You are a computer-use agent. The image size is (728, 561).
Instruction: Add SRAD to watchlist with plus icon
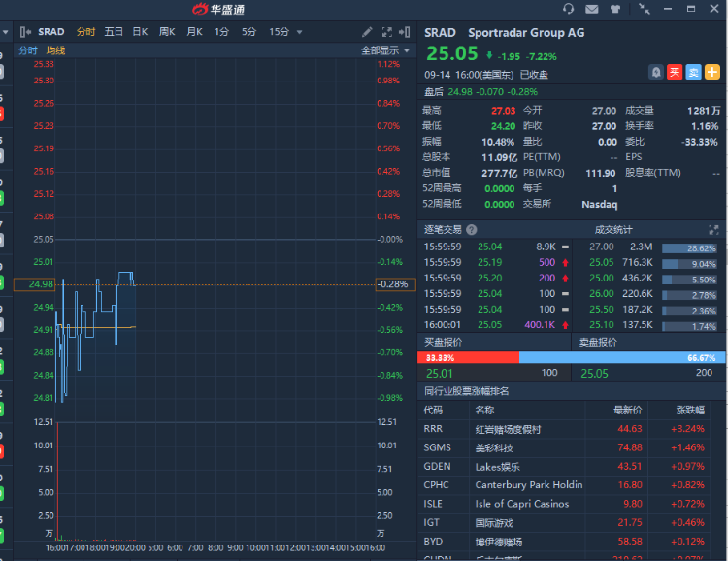711,72
